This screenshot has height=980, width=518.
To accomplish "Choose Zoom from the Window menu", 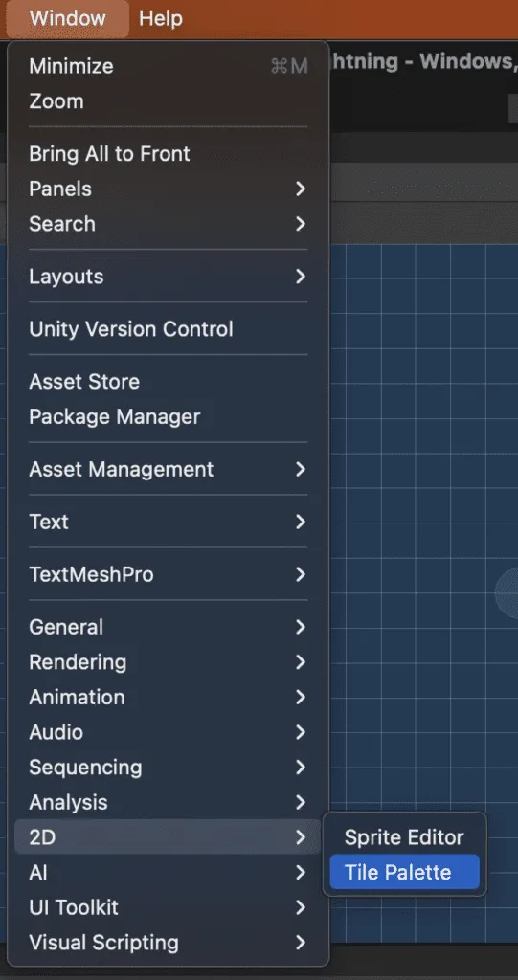I will (168, 101).
